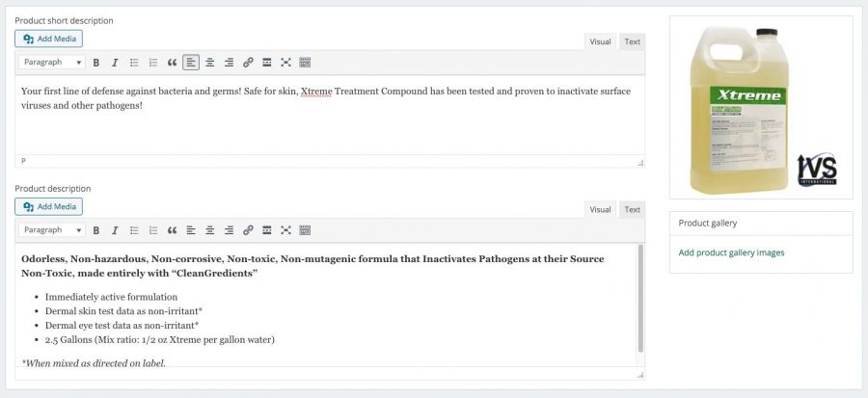Insert numbered list in product description editor
This screenshot has height=398, width=868.
click(152, 230)
